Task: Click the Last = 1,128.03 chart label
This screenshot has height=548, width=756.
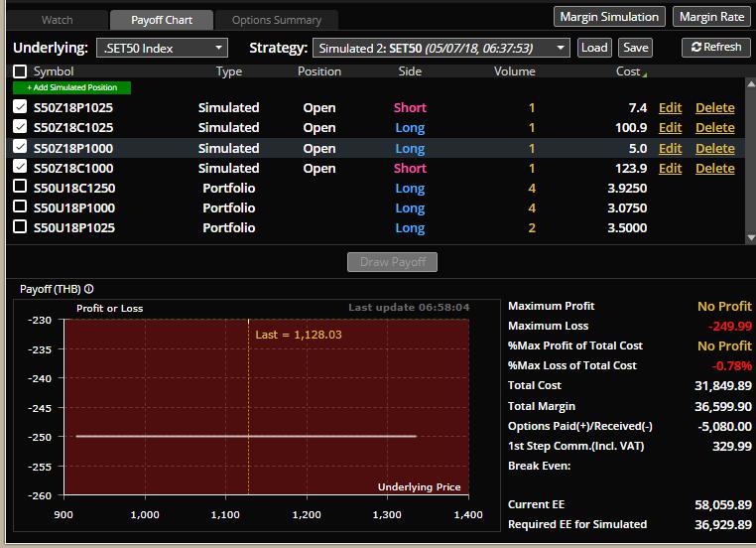Action: 299,335
